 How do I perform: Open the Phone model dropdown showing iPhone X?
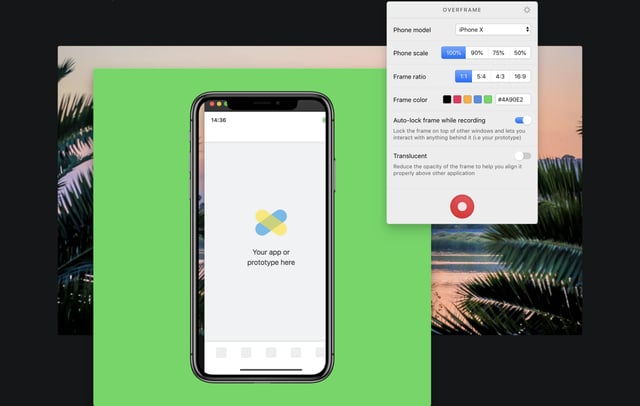pyautogui.click(x=493, y=29)
